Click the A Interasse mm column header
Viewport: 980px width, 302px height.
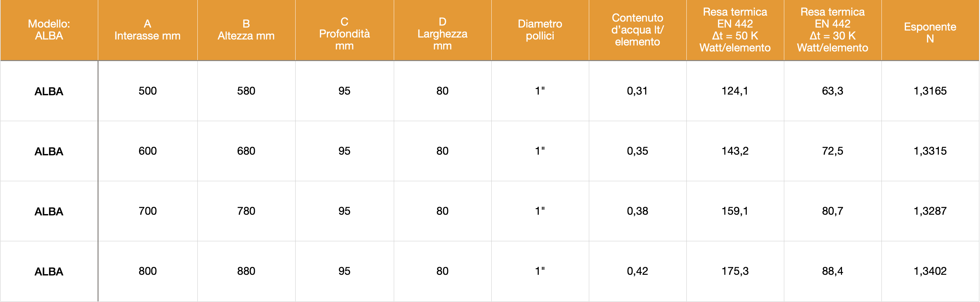[148, 30]
